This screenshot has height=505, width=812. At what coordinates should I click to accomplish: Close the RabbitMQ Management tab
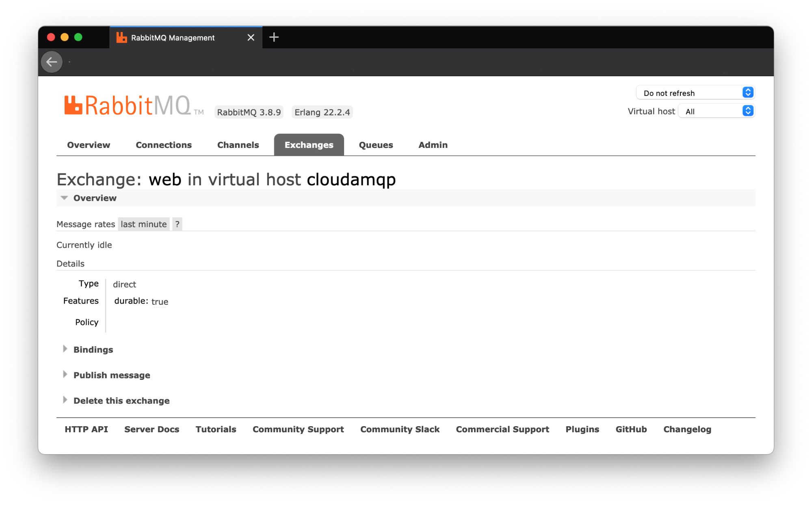point(251,37)
